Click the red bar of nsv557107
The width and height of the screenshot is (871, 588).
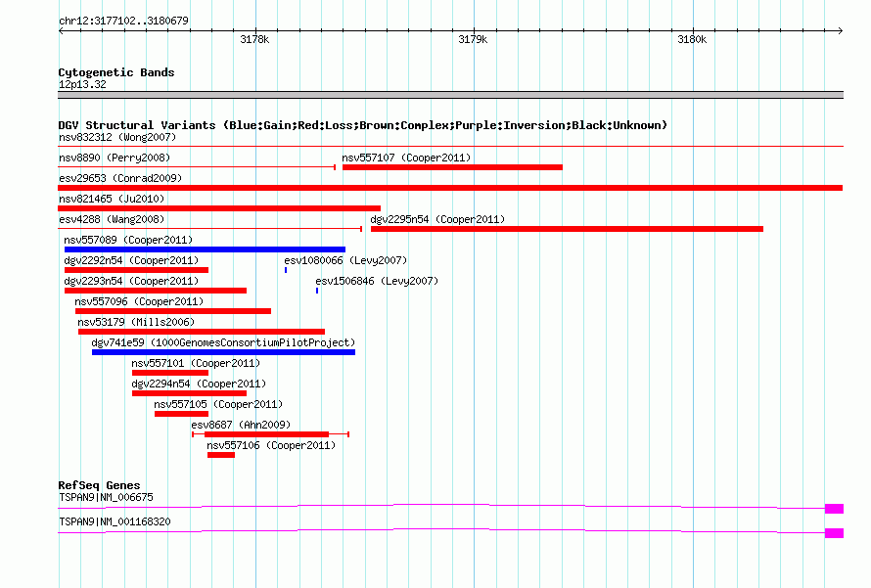coord(452,167)
